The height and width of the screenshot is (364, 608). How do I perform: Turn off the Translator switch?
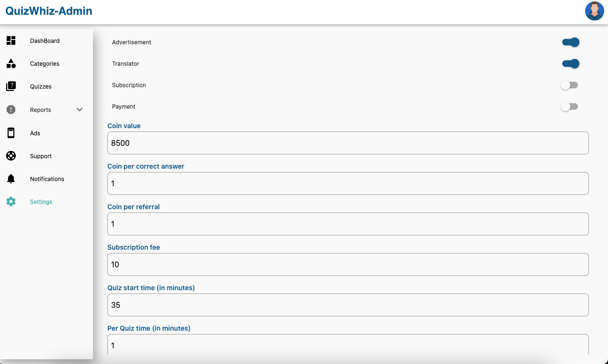pos(570,64)
